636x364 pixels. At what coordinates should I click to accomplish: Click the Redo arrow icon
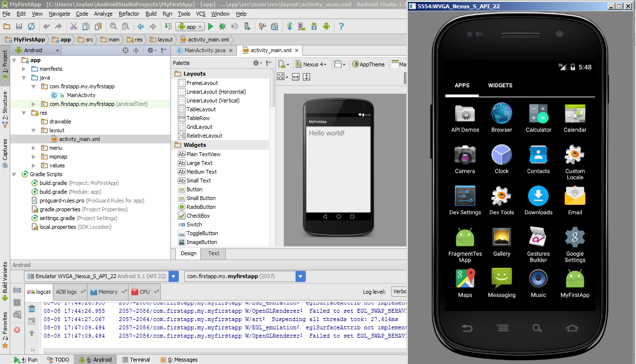pyautogui.click(x=59, y=26)
